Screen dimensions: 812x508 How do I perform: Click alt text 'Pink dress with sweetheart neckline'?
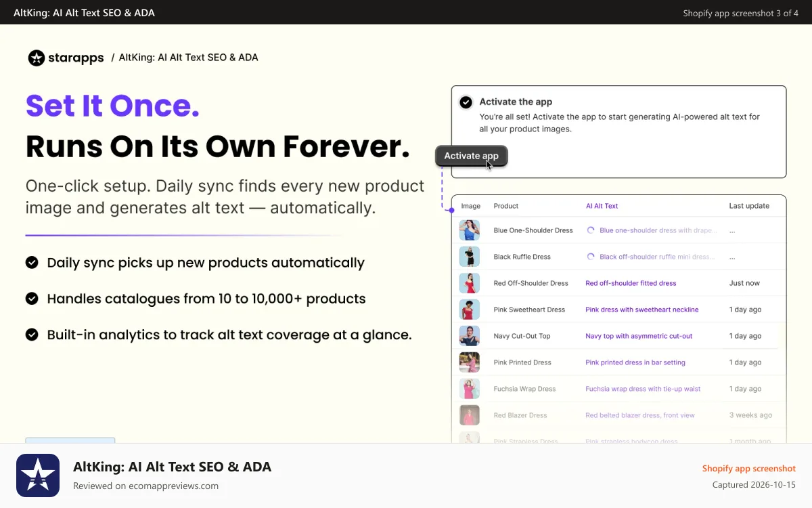tap(642, 310)
